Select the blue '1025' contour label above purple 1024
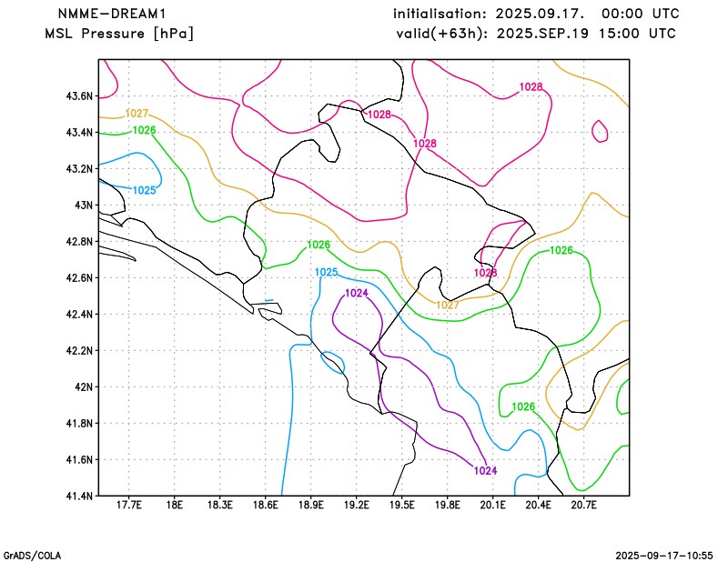The image size is (728, 562). pos(327,272)
